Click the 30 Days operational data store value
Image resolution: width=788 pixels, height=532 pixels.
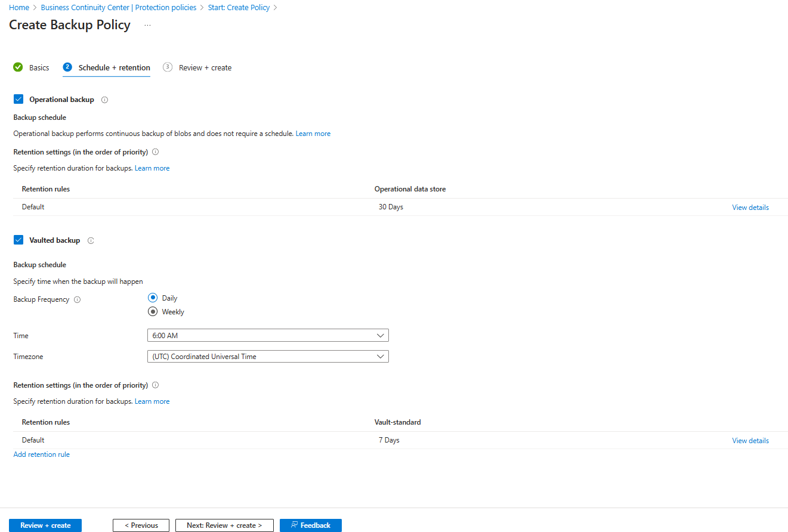click(x=391, y=207)
